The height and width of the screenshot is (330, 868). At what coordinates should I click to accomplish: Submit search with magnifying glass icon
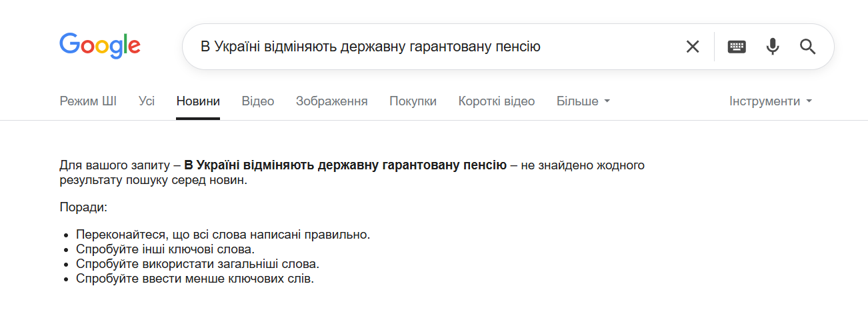(x=808, y=47)
